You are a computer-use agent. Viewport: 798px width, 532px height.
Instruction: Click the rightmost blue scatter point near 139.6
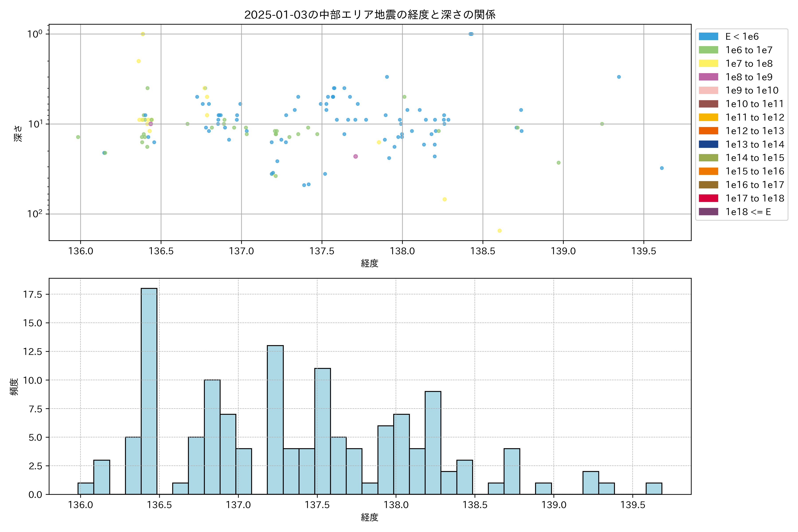pyautogui.click(x=662, y=168)
